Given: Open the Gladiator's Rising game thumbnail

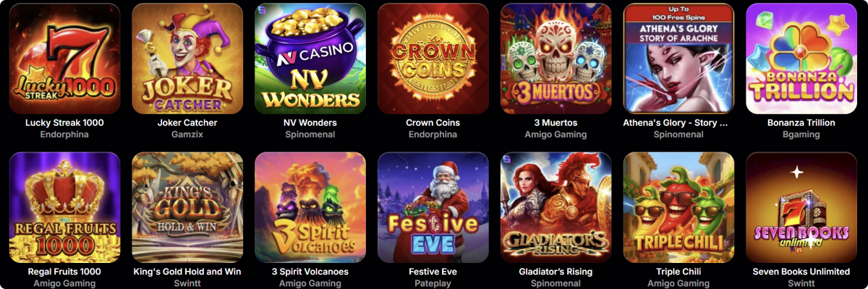Looking at the screenshot, I should click(x=556, y=207).
